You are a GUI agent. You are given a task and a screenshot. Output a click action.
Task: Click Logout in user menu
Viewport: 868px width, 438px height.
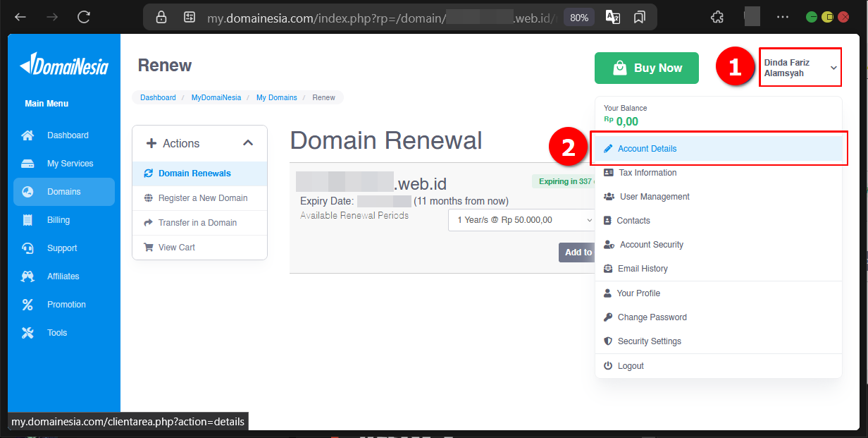[x=719, y=366]
